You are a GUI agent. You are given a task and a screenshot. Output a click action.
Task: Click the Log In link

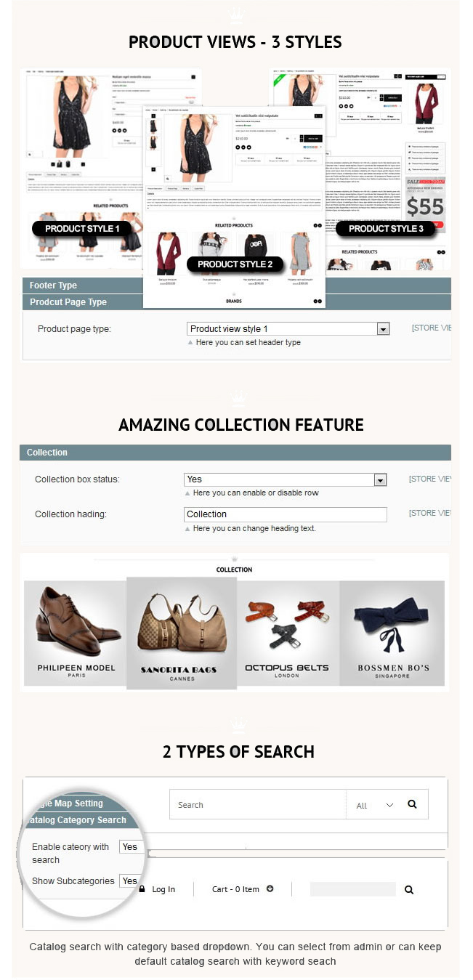pyautogui.click(x=163, y=889)
